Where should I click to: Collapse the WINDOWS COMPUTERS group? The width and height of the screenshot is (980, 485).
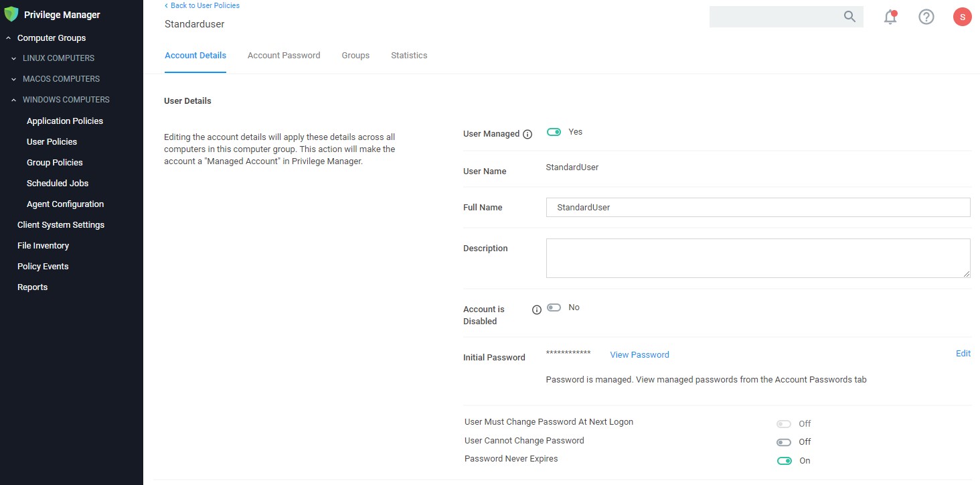point(13,100)
